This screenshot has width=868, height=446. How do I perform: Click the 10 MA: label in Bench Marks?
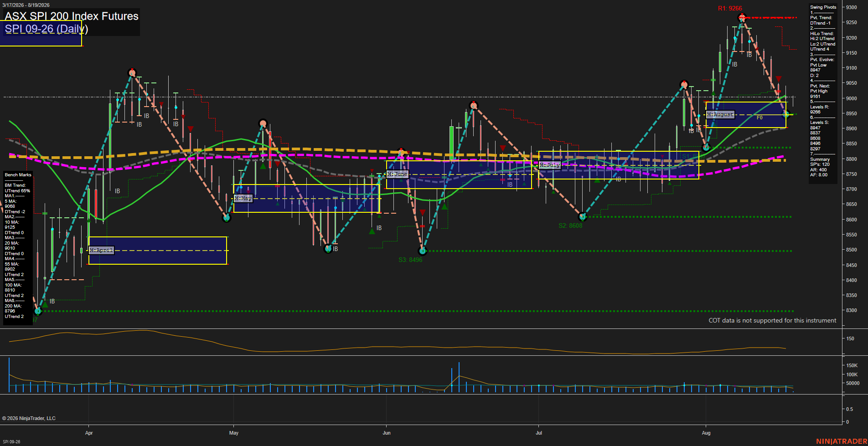tap(12, 222)
